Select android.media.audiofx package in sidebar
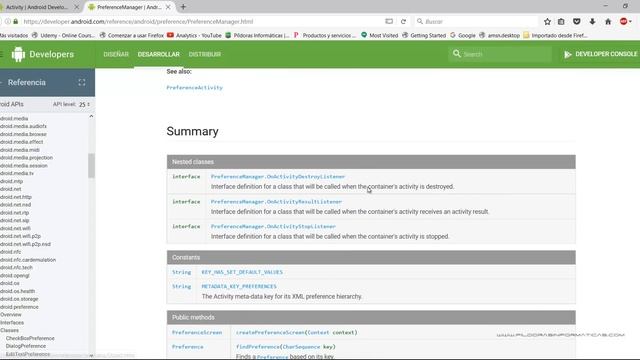 point(23,126)
